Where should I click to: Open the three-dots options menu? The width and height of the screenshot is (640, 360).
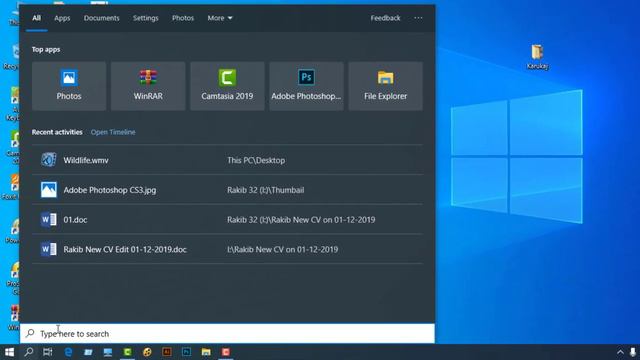point(418,18)
